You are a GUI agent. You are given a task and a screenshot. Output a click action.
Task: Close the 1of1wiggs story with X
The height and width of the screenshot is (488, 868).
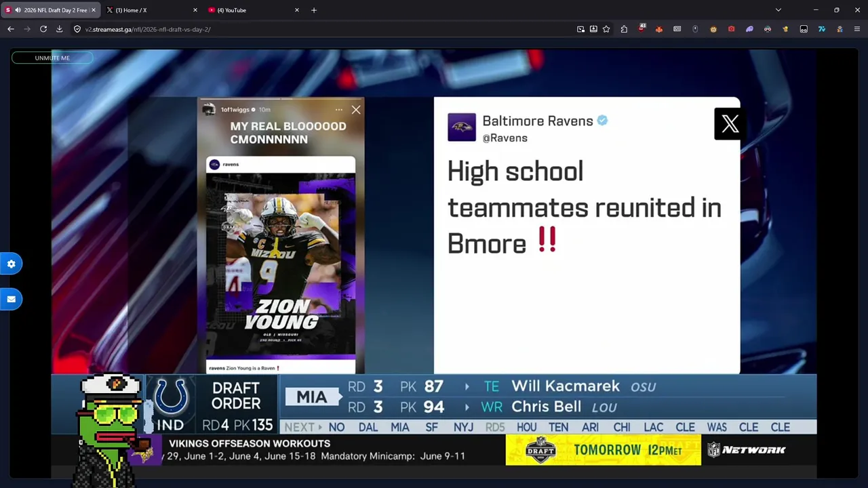(x=356, y=109)
